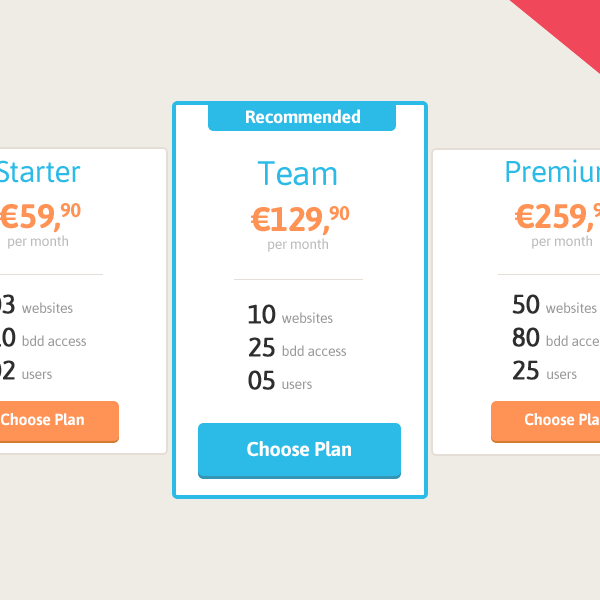Select the Premium plan title

pyautogui.click(x=552, y=172)
